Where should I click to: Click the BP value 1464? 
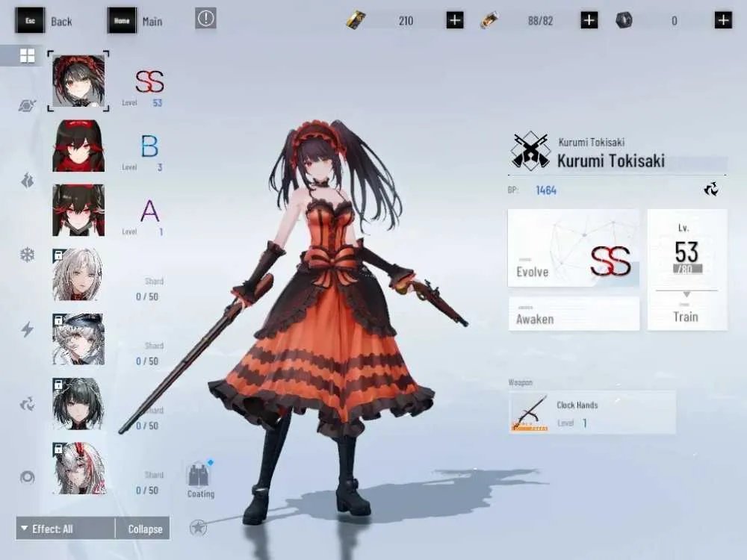pos(546,190)
